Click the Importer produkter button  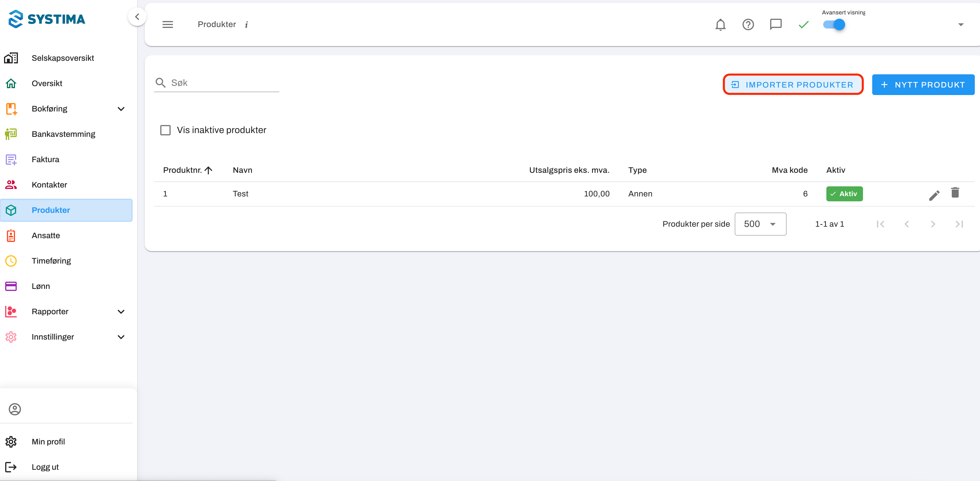pyautogui.click(x=793, y=85)
